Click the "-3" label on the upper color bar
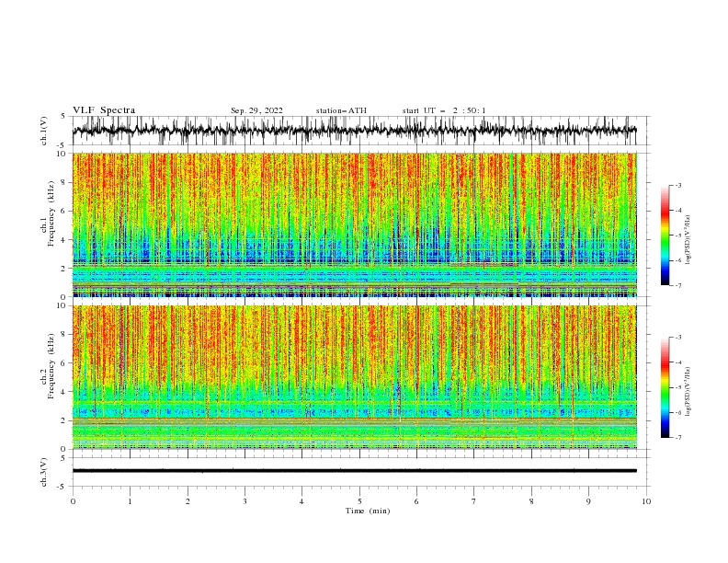Image resolution: width=728 pixels, height=563 pixels. coord(677,185)
